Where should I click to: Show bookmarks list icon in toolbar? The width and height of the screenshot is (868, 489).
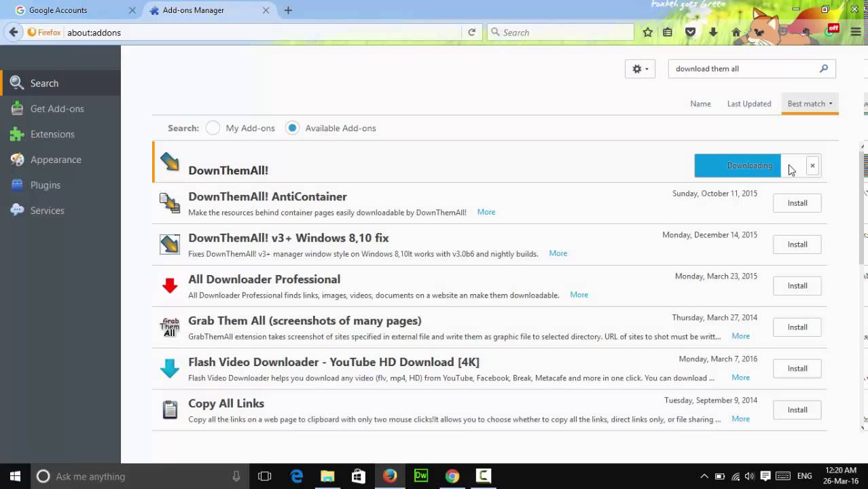(x=668, y=32)
